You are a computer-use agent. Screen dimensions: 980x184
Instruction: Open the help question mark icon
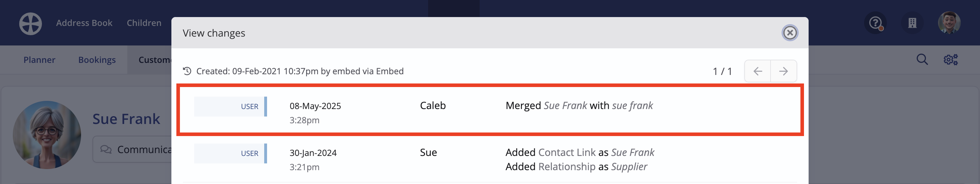[x=875, y=23]
